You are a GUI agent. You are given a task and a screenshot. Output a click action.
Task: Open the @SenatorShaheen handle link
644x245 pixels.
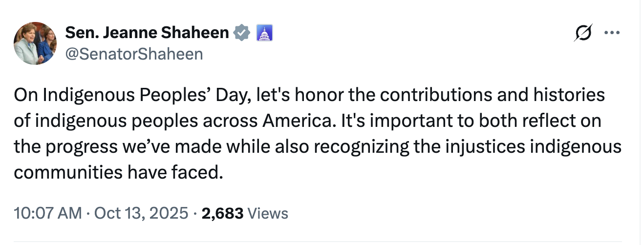(x=133, y=54)
